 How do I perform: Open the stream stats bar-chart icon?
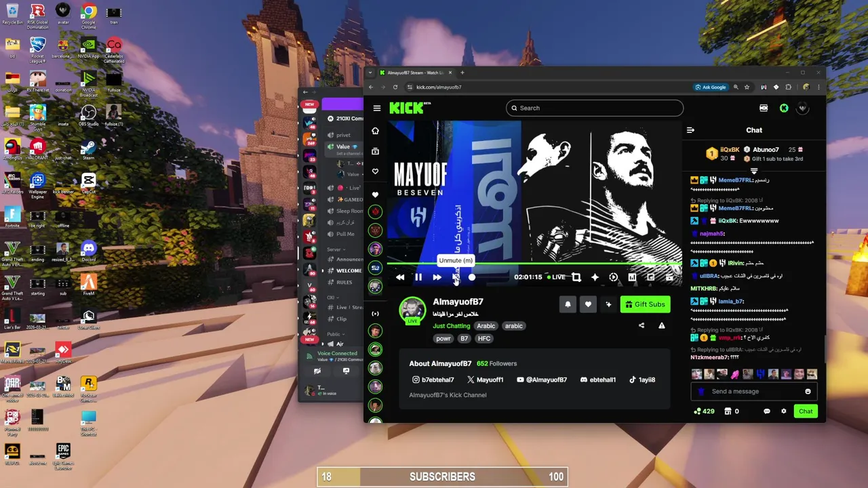(x=632, y=277)
